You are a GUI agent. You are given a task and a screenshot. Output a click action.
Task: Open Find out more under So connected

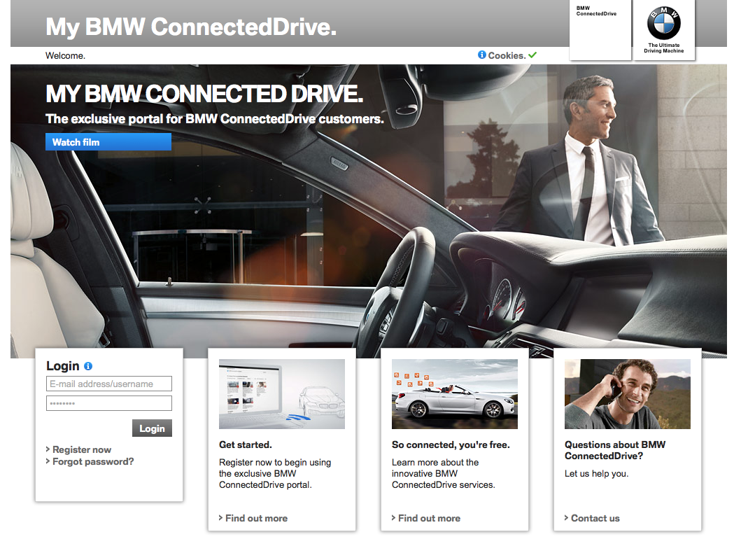[x=429, y=518]
